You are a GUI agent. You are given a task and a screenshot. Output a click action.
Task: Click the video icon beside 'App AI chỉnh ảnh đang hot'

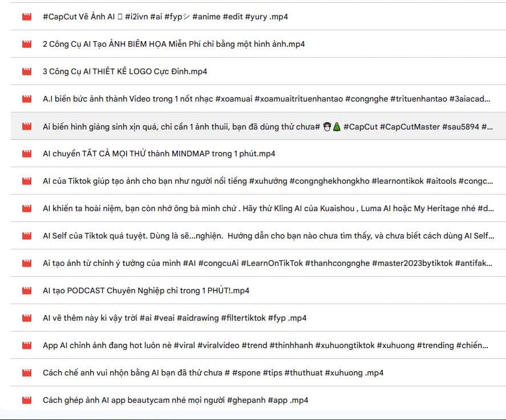coord(27,345)
